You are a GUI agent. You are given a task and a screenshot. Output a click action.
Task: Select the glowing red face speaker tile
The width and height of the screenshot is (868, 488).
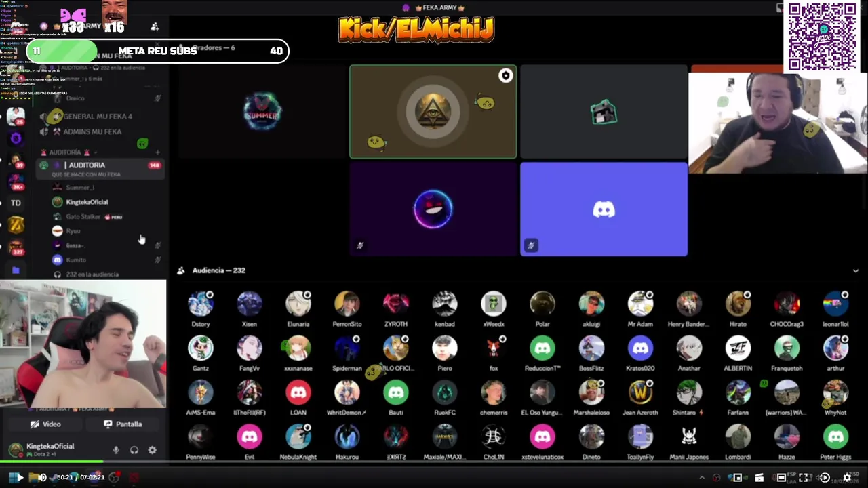click(x=433, y=209)
